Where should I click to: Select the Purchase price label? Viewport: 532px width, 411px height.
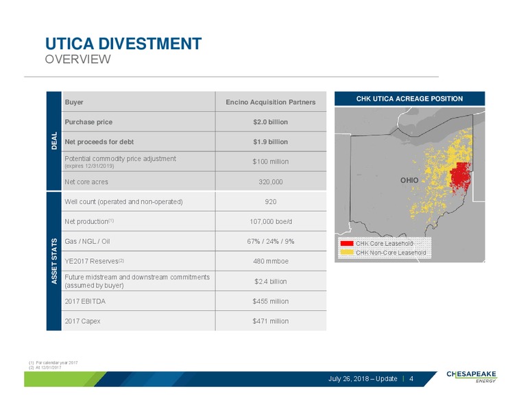tap(88, 122)
